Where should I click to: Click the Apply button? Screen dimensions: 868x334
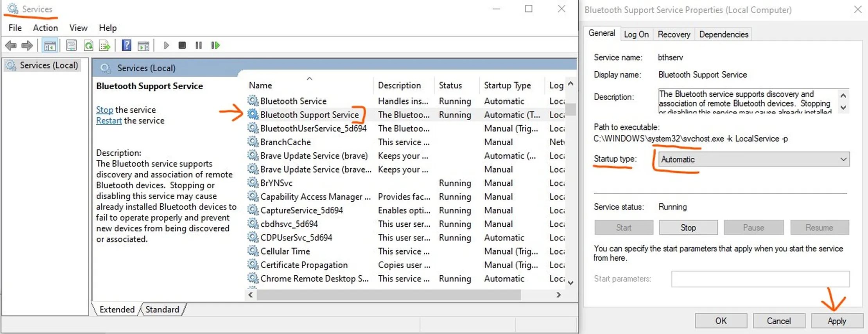[837, 321]
